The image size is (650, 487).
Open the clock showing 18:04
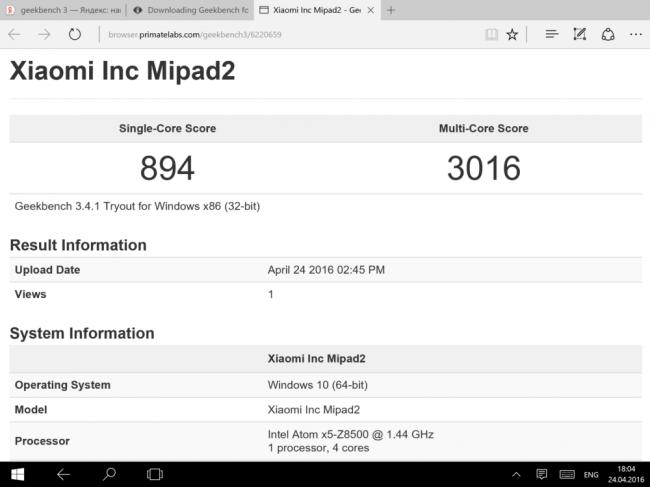point(626,474)
